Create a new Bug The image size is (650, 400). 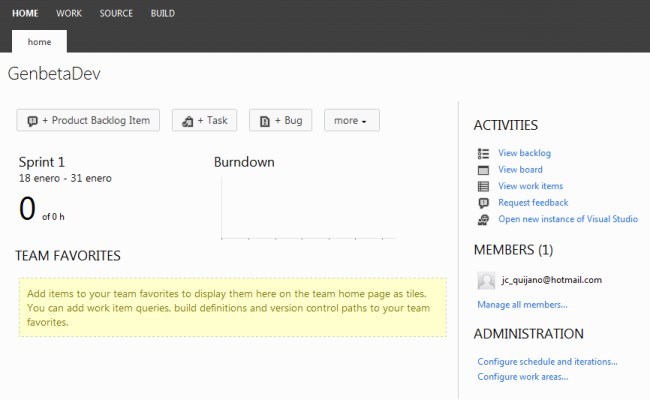(281, 121)
